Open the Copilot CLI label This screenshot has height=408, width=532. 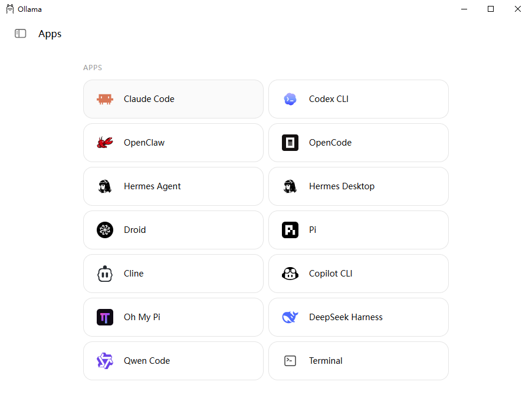pos(330,274)
